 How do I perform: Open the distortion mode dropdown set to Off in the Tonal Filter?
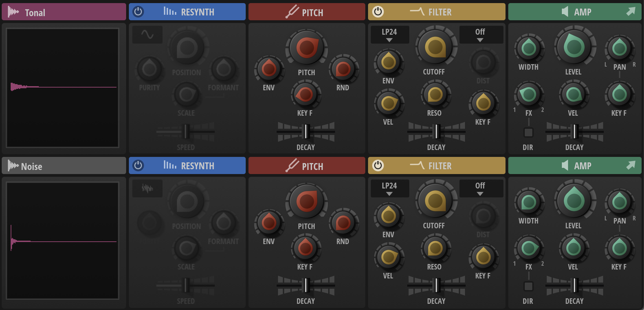(480, 34)
